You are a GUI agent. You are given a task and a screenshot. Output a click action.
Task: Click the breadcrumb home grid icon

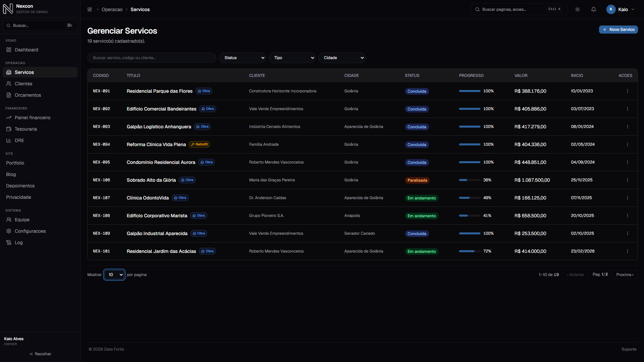[90, 9]
